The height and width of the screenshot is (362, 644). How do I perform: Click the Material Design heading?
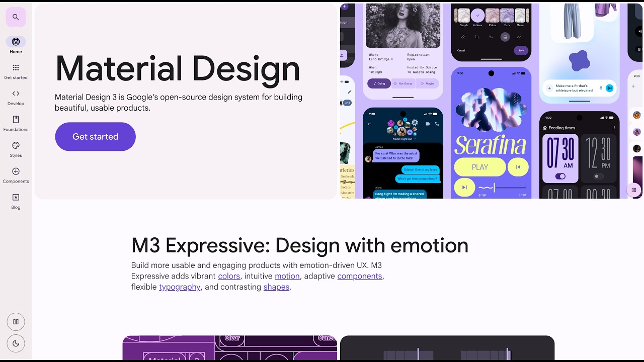178,69
